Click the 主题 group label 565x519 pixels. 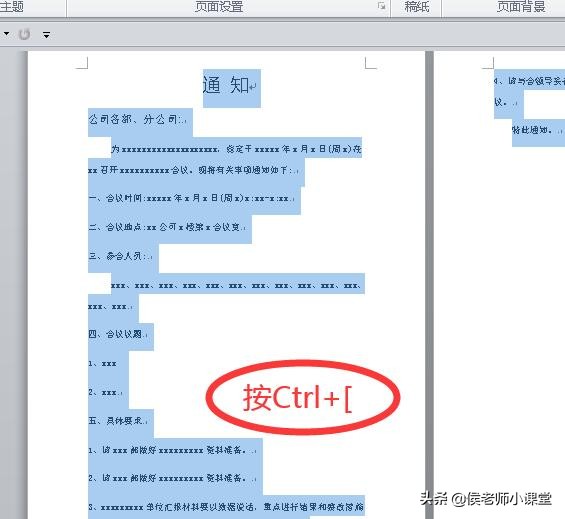12,6
